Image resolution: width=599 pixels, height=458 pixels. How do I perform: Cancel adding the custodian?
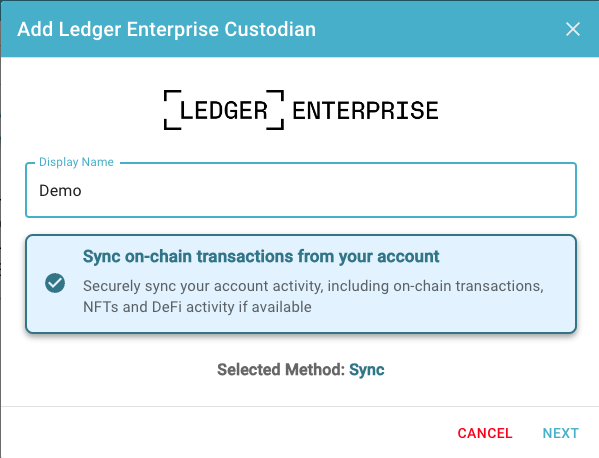pos(485,433)
